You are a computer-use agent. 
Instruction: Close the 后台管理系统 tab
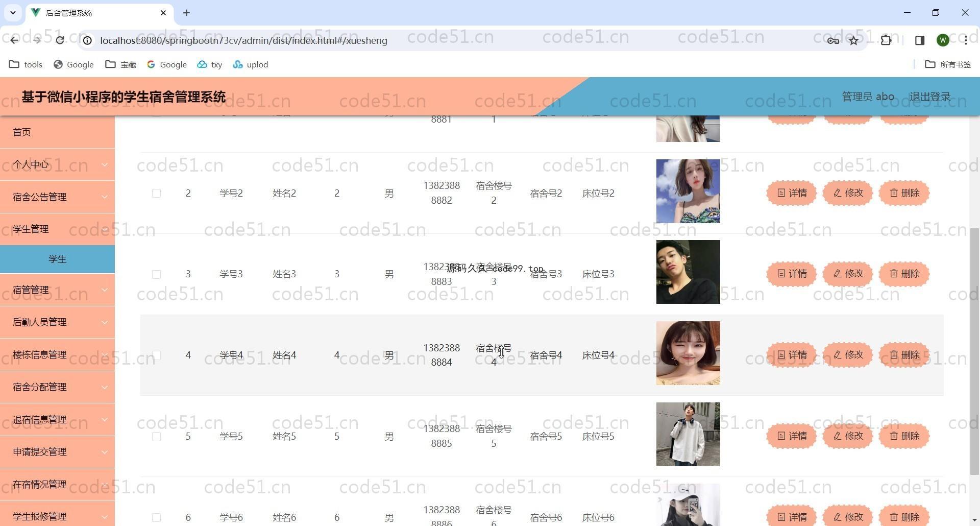point(163,13)
